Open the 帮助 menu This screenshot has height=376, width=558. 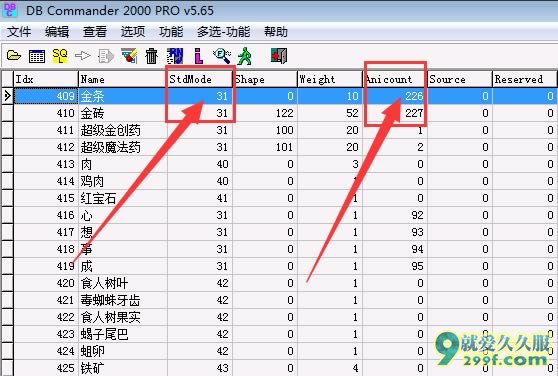click(x=276, y=32)
